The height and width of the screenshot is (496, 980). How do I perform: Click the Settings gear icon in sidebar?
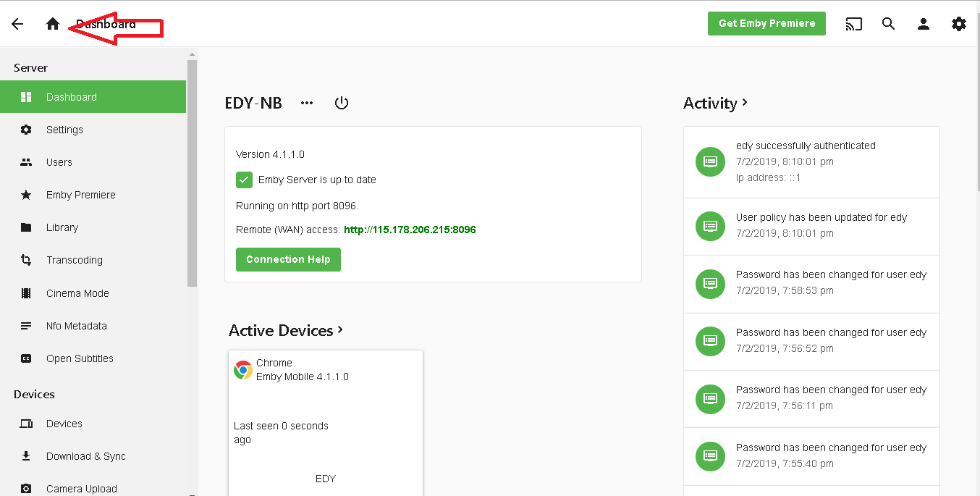(x=26, y=130)
